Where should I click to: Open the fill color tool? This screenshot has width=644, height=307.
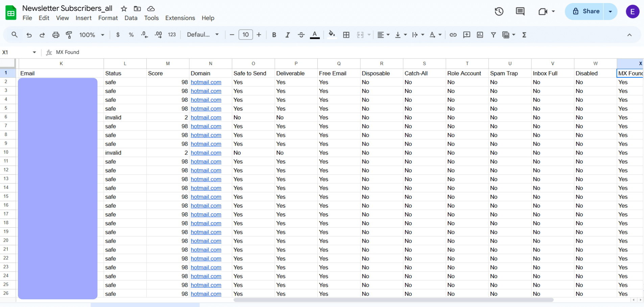tap(332, 34)
